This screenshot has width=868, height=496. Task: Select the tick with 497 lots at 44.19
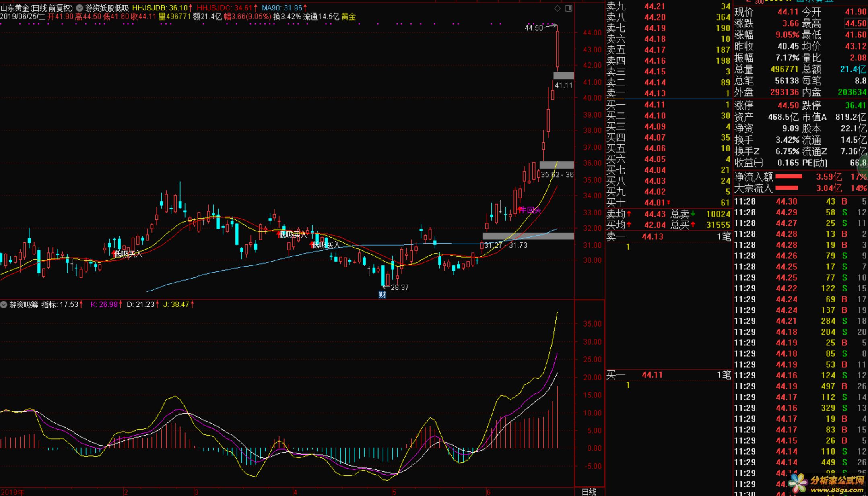[x=800, y=386]
